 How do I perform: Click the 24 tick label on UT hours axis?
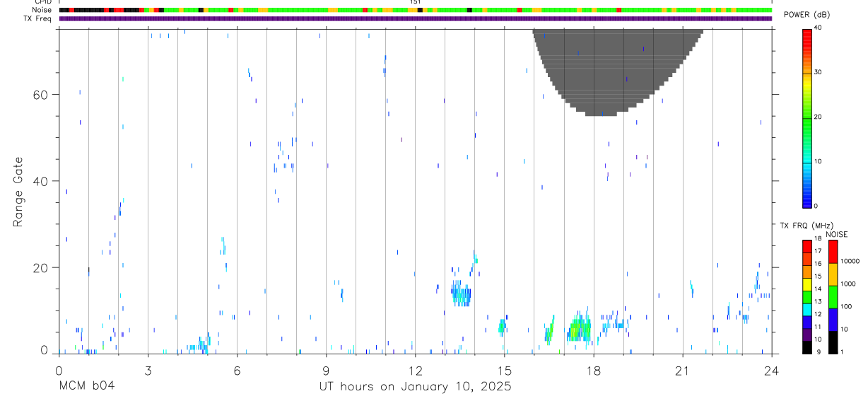coord(771,370)
